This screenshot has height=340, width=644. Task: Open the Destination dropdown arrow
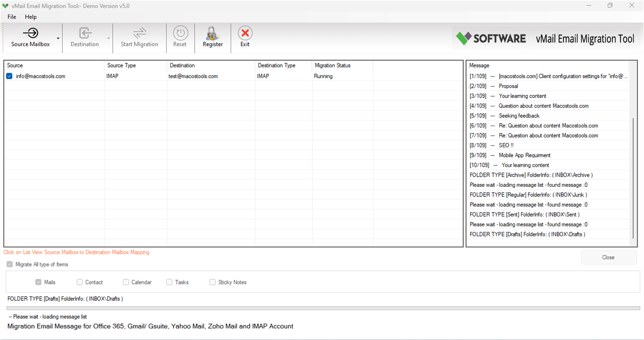tap(109, 39)
